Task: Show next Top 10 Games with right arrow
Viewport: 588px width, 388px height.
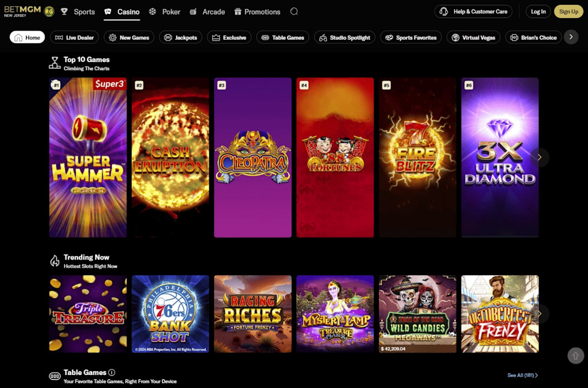Action: pyautogui.click(x=539, y=157)
